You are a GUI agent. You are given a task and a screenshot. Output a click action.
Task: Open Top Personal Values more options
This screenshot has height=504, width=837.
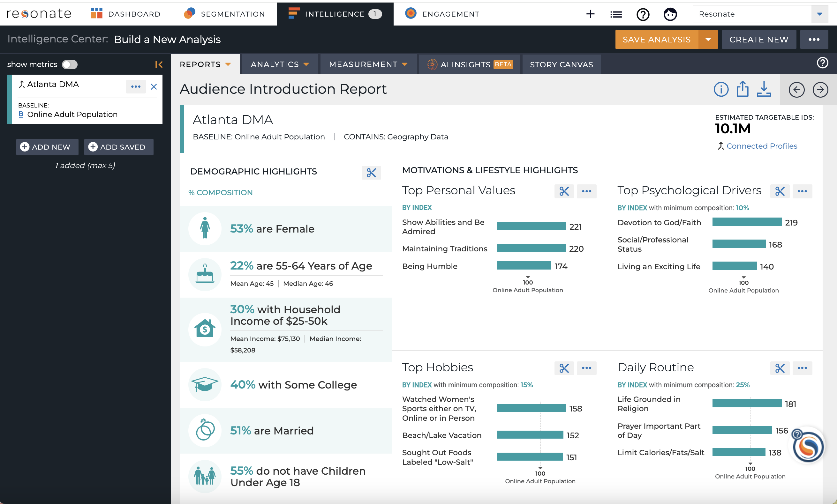(587, 191)
